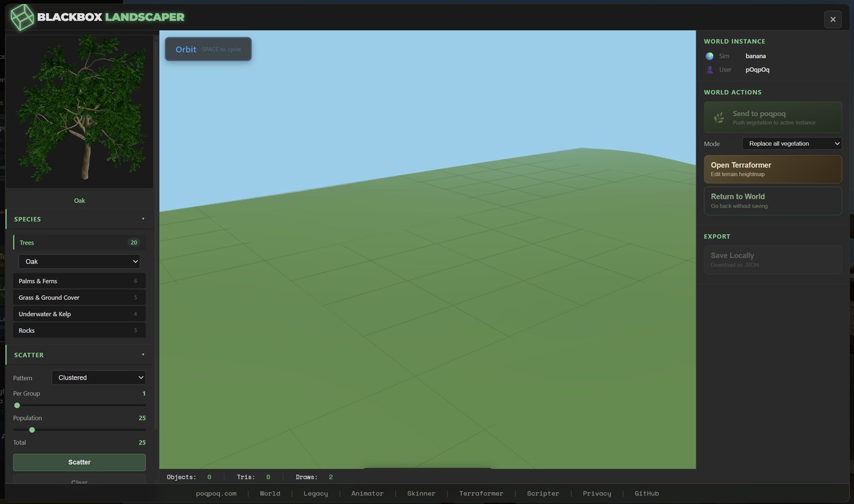The image size is (854, 504).
Task: Click the sim name 'banana'
Action: (756, 56)
